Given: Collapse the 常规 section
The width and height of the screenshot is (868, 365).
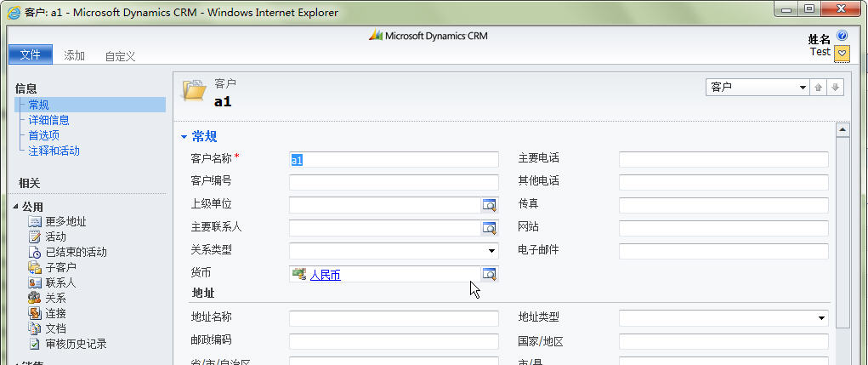Looking at the screenshot, I should [184, 137].
